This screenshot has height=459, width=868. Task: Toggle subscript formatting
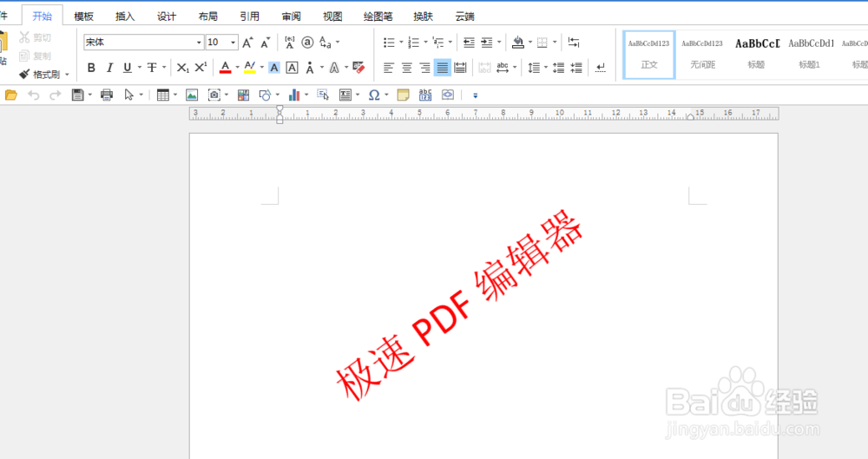182,68
